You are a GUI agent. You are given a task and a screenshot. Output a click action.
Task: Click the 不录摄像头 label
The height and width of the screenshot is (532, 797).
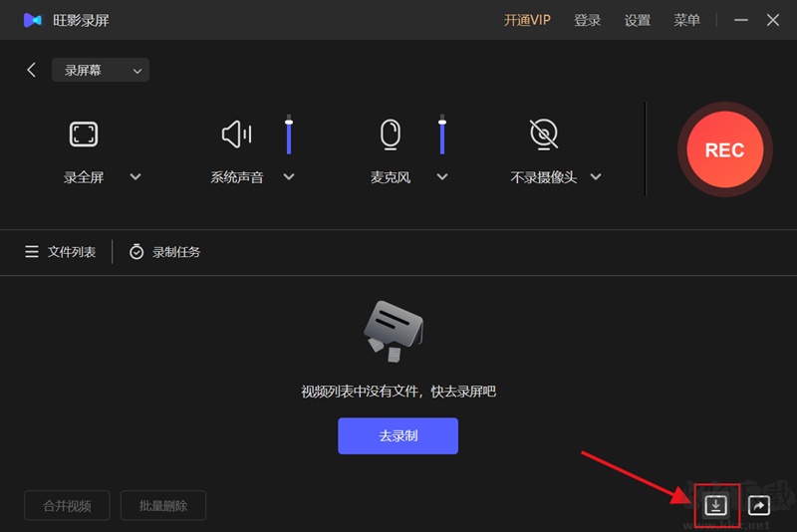543,177
